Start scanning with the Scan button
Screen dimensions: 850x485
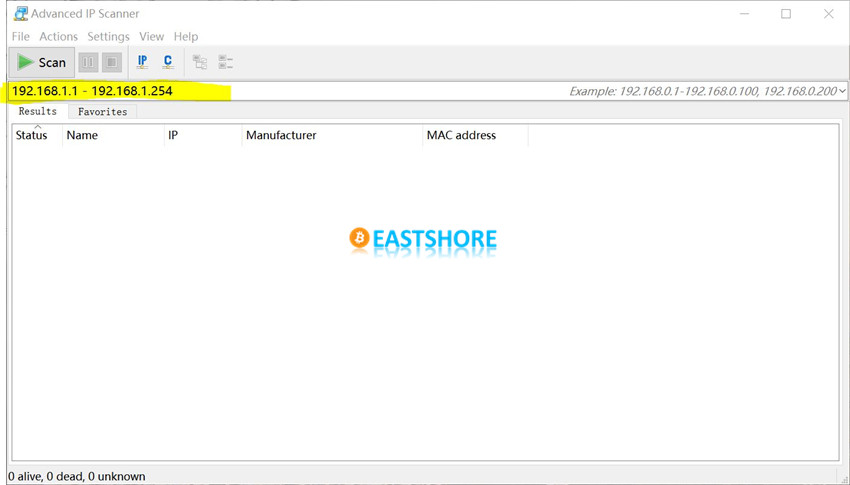click(42, 62)
